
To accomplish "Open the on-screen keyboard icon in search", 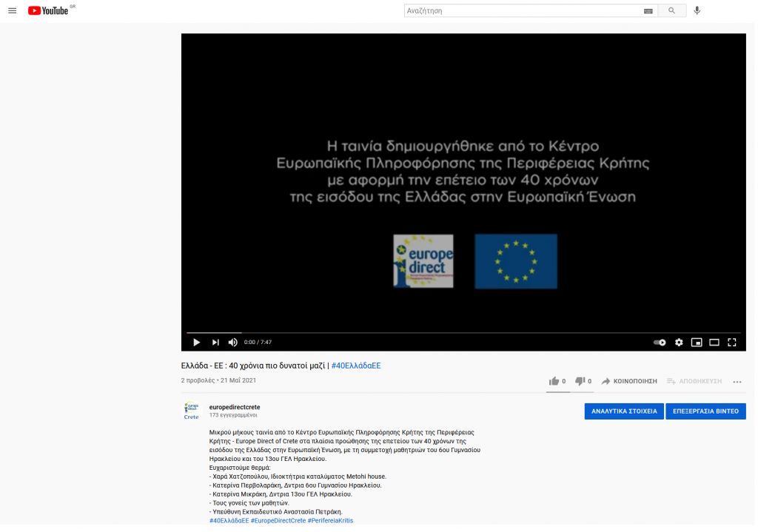I will tap(648, 11).
